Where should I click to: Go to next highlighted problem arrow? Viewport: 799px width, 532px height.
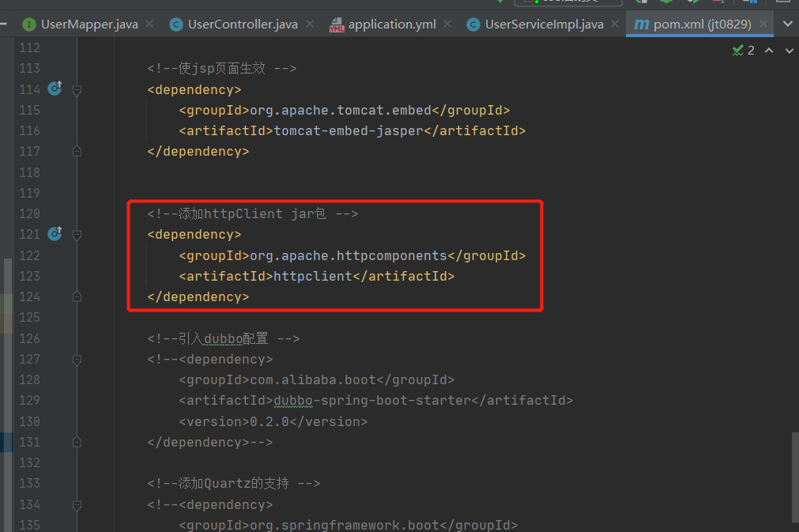click(790, 51)
